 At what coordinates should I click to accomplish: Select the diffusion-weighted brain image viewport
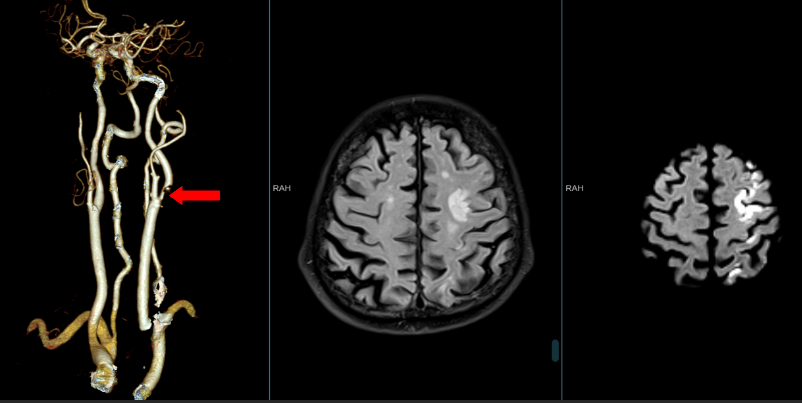682,200
